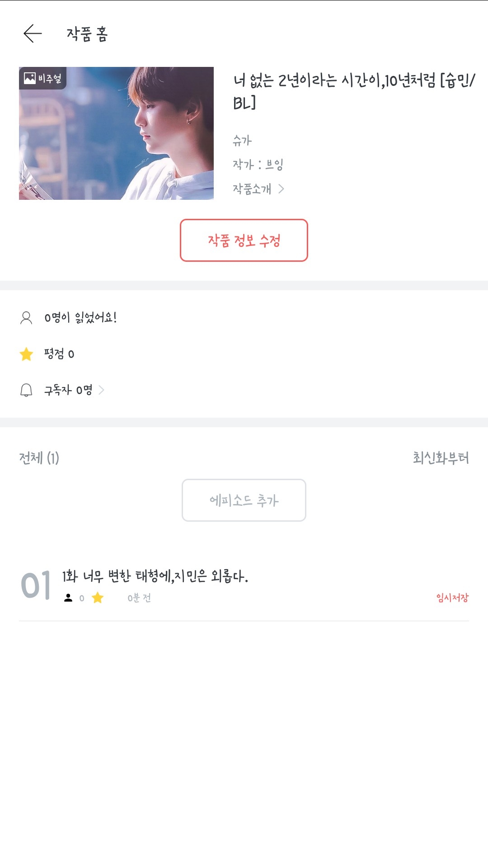Expand 작품소개 with the chevron
488x868 pixels.
(x=281, y=189)
